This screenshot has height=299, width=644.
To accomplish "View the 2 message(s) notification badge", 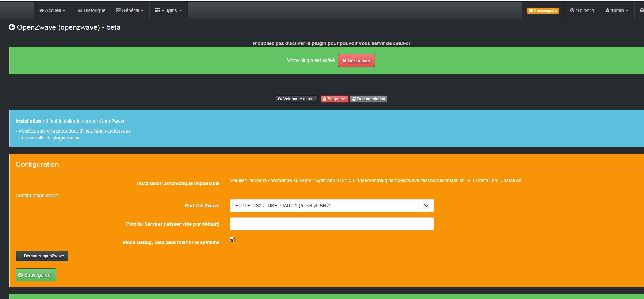I will [x=543, y=11].
